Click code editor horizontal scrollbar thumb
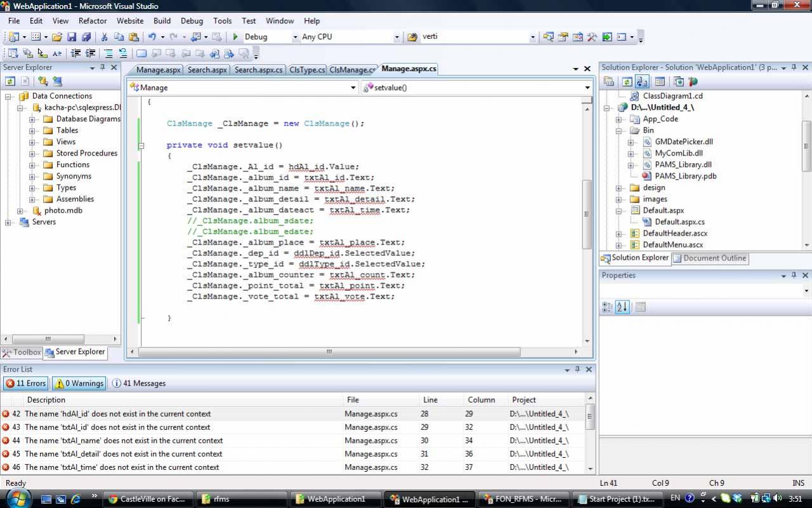Viewport: 812px width, 508px height. pos(329,351)
